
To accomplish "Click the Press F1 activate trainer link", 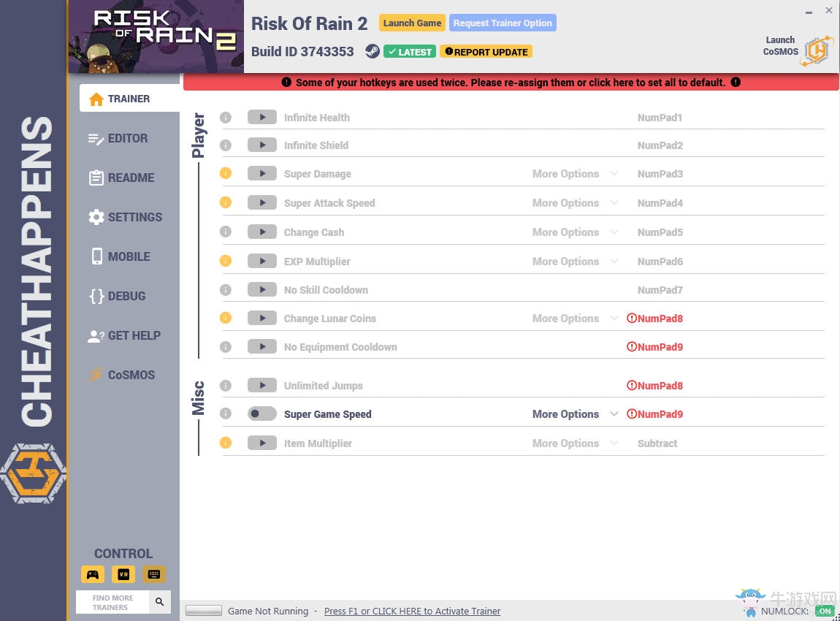I will click(412, 612).
